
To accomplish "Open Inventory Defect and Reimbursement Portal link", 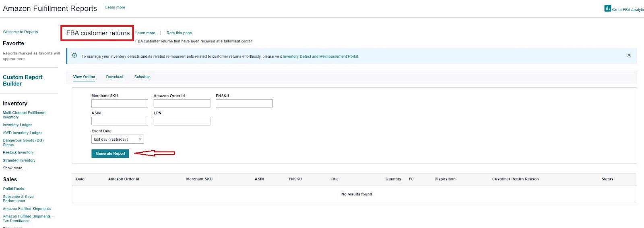I will tap(320, 56).
